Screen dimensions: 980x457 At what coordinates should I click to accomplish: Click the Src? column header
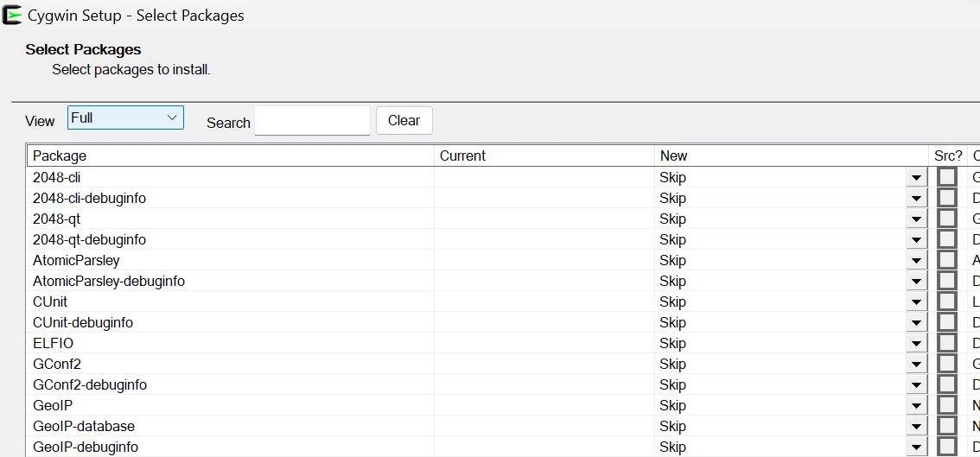[948, 156]
